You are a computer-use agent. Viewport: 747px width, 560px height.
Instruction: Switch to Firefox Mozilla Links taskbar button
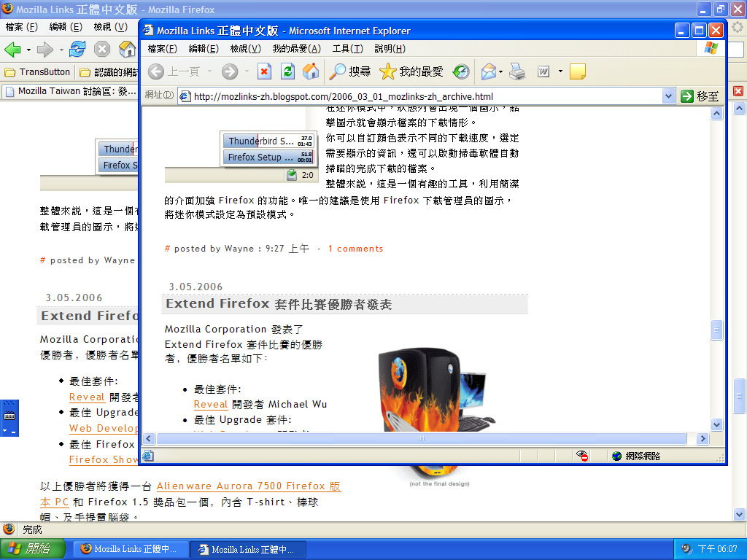click(131, 549)
